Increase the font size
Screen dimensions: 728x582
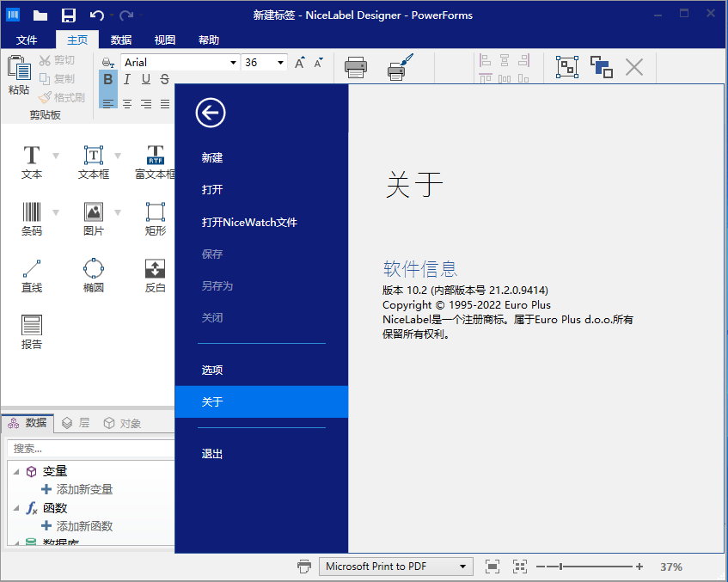pos(300,63)
